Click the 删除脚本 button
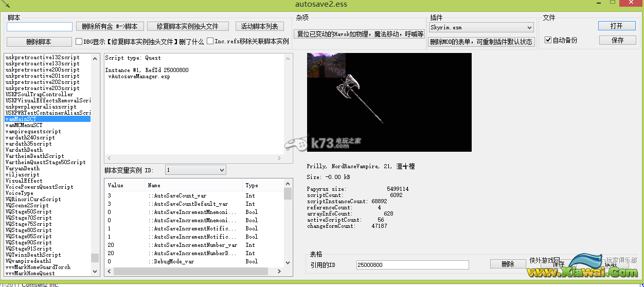 click(39, 42)
